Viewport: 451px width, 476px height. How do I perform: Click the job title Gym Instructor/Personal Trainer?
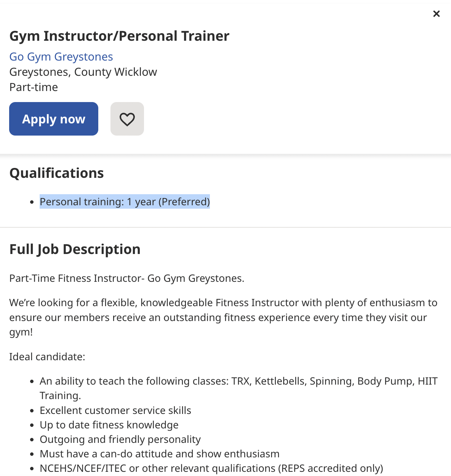point(119,36)
